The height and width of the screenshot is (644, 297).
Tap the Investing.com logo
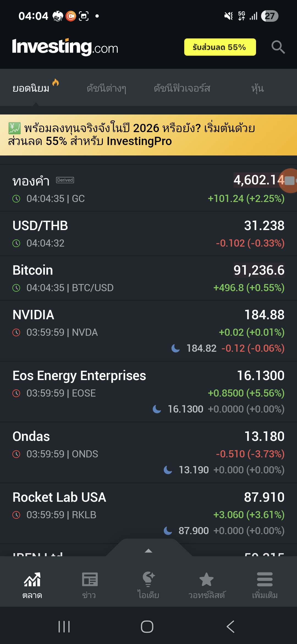[65, 47]
